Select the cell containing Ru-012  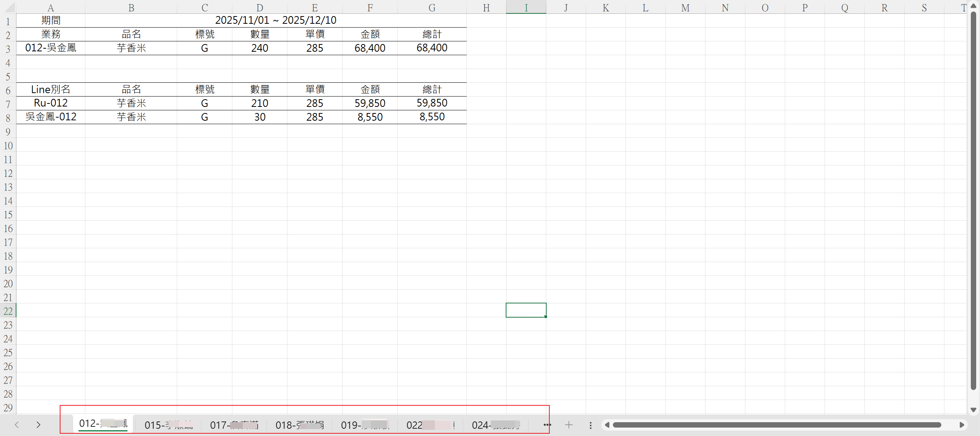pyautogui.click(x=51, y=103)
